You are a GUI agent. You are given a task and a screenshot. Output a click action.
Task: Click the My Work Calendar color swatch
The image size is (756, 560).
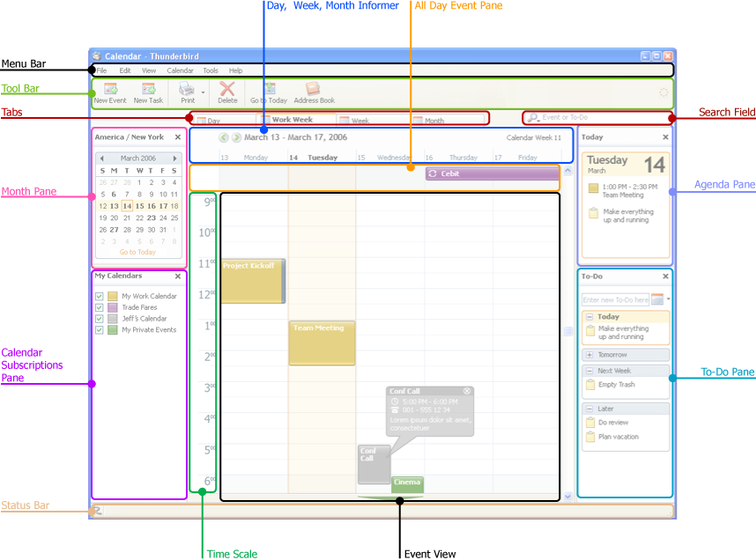click(x=113, y=296)
